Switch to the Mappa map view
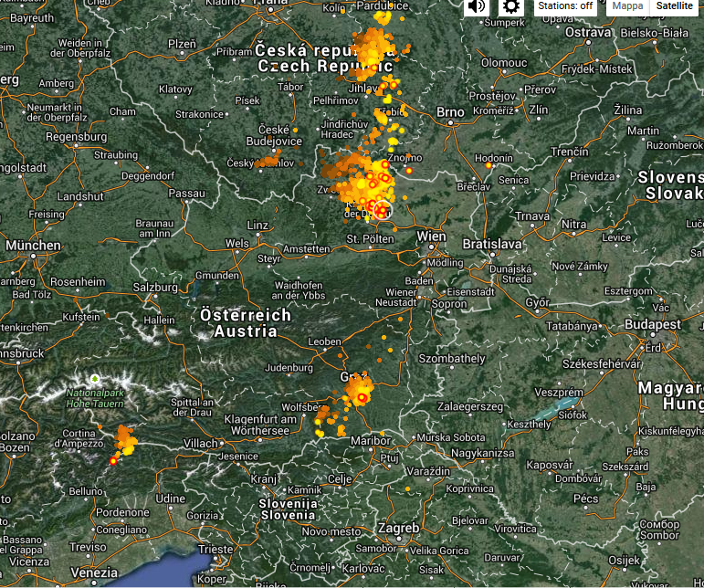Image resolution: width=704 pixels, height=588 pixels. pos(627,6)
